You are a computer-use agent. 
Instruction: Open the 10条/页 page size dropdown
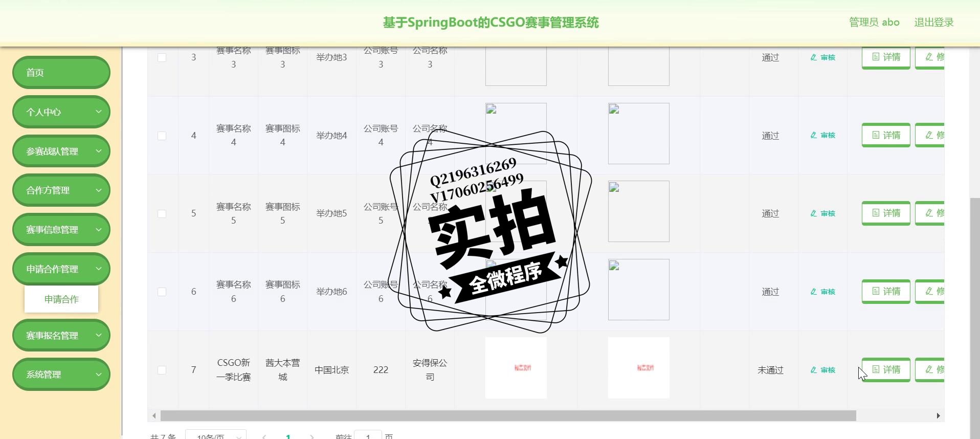(x=216, y=435)
